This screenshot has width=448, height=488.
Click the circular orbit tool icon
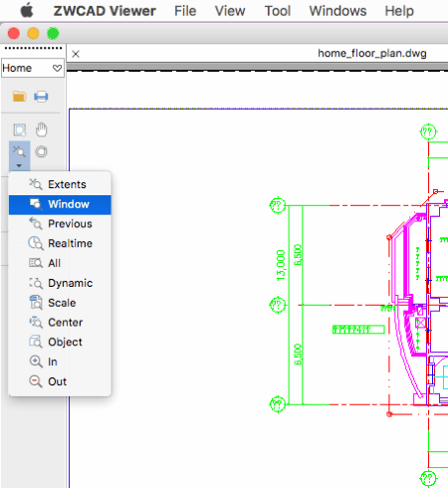(x=41, y=151)
